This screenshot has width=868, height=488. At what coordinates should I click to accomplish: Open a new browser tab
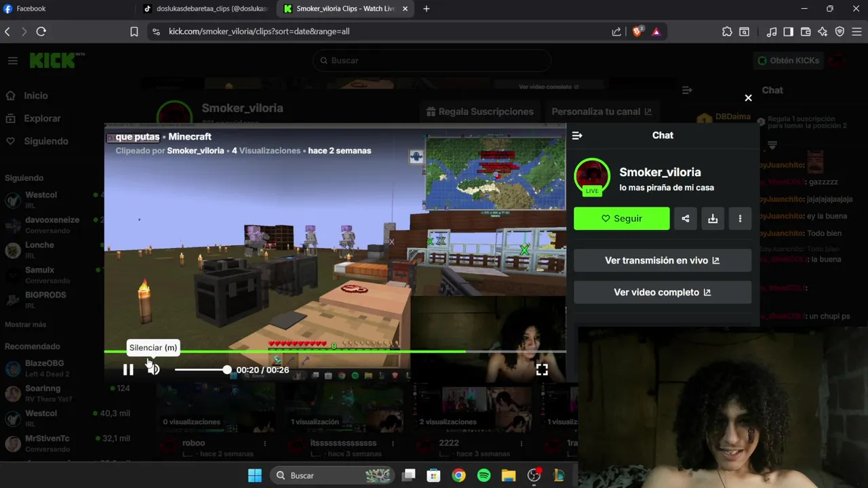pyautogui.click(x=427, y=9)
